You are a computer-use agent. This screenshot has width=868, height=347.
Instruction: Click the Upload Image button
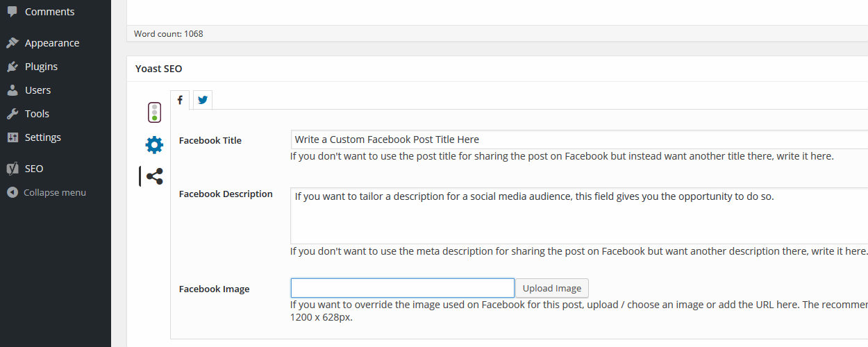pyautogui.click(x=552, y=288)
